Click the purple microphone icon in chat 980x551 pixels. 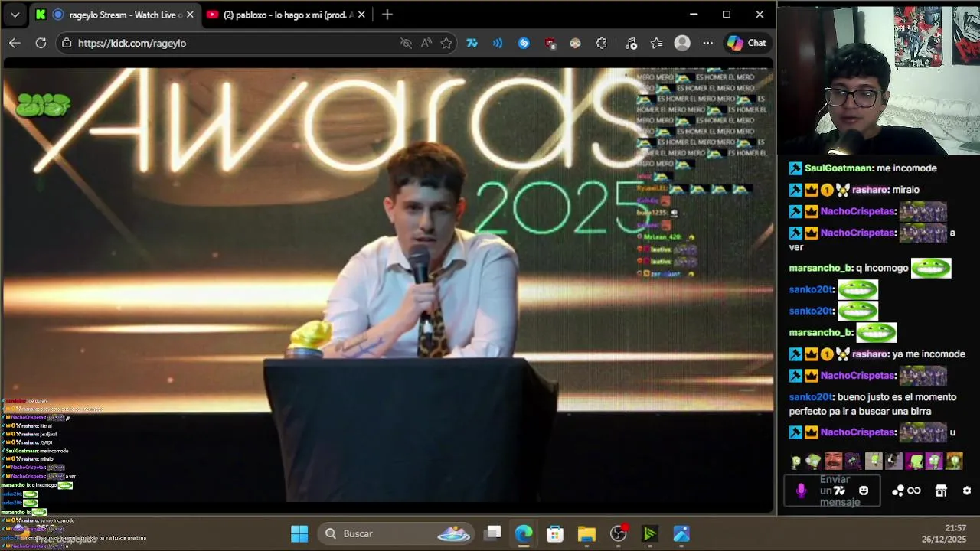[x=801, y=491]
